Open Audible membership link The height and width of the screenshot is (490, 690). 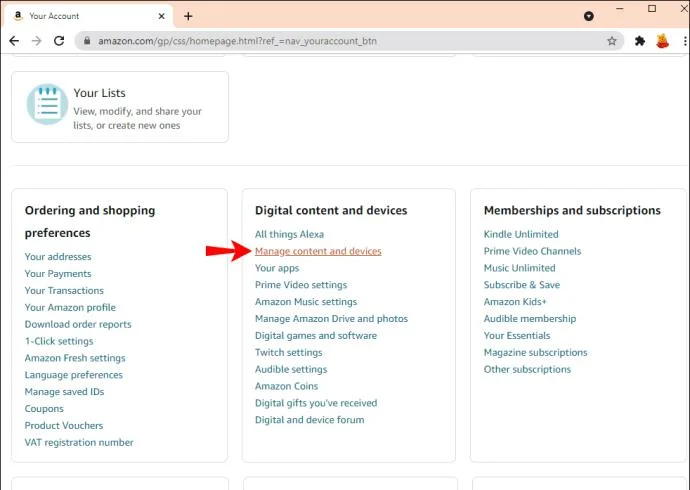click(530, 318)
